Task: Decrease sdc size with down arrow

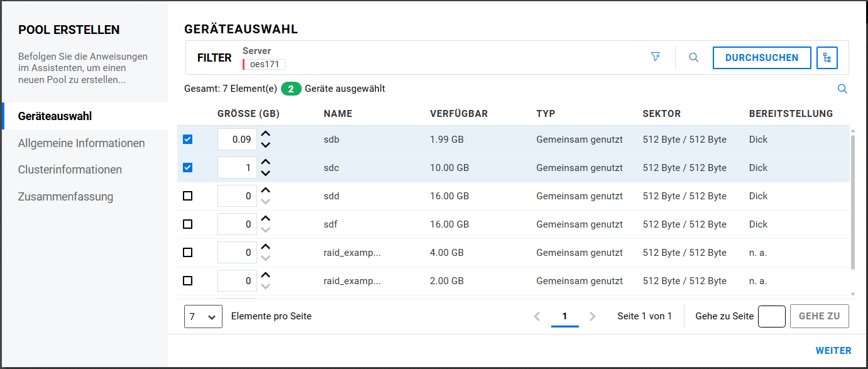Action: pyautogui.click(x=266, y=173)
